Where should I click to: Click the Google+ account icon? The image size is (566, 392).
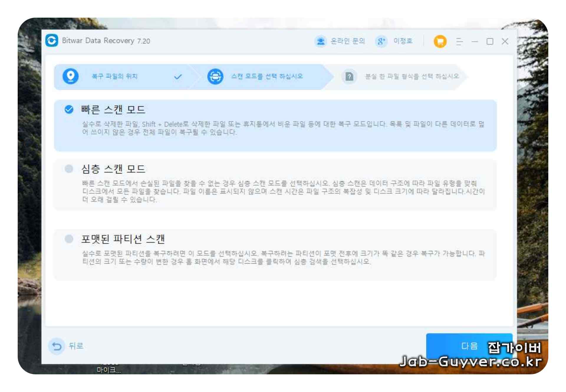click(x=381, y=41)
